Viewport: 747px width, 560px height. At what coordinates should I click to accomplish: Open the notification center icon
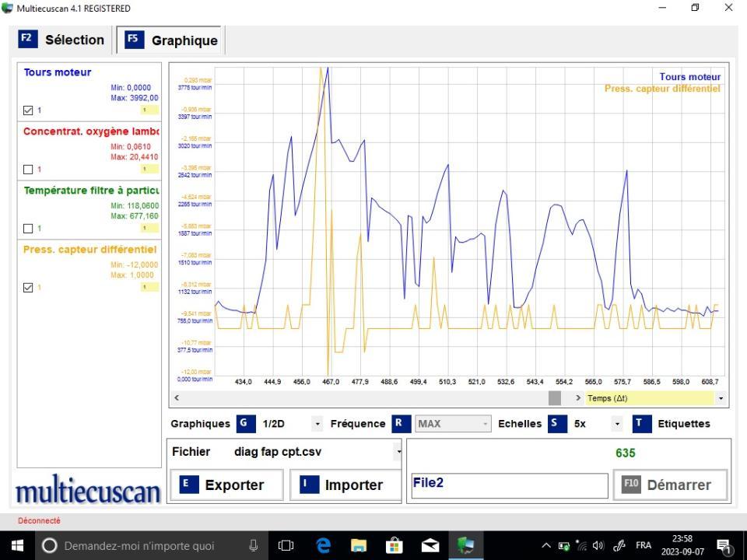(x=723, y=546)
